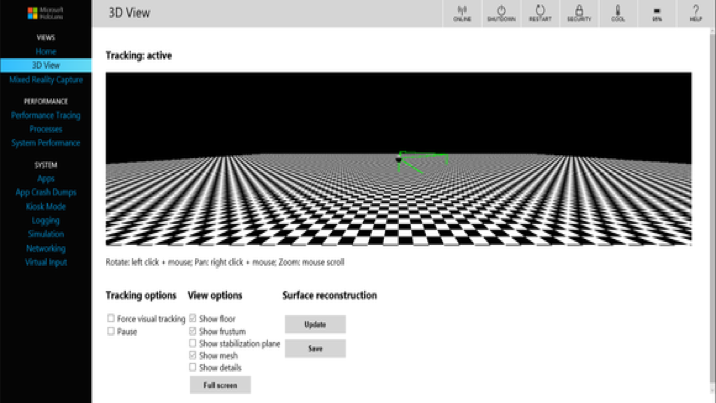Click the Update surface reconstruction button
Image resolution: width=716 pixels, height=403 pixels.
(315, 324)
